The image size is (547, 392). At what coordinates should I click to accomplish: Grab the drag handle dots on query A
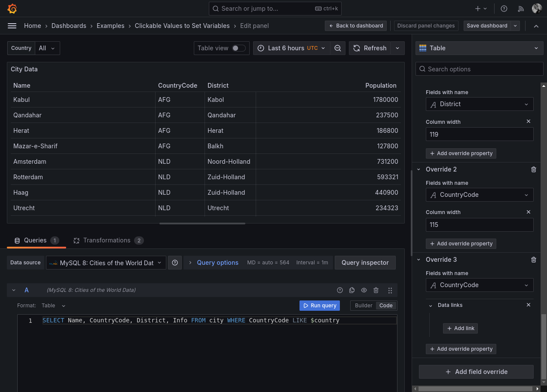(x=390, y=290)
